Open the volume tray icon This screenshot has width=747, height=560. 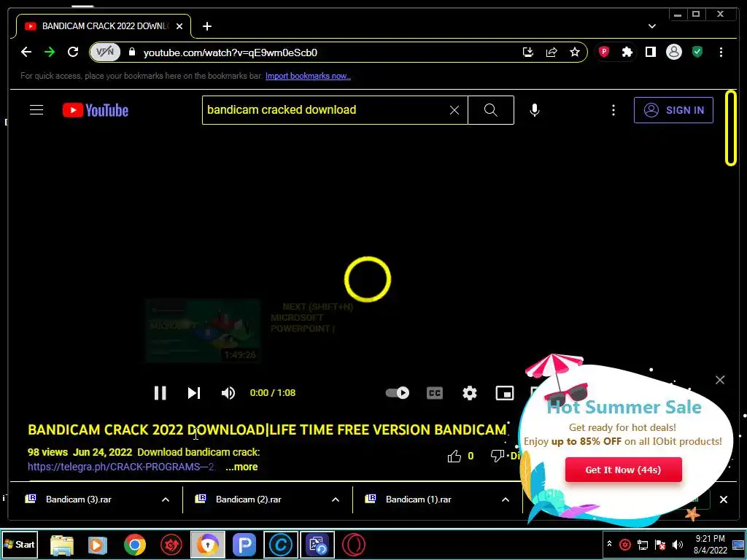coord(677,544)
